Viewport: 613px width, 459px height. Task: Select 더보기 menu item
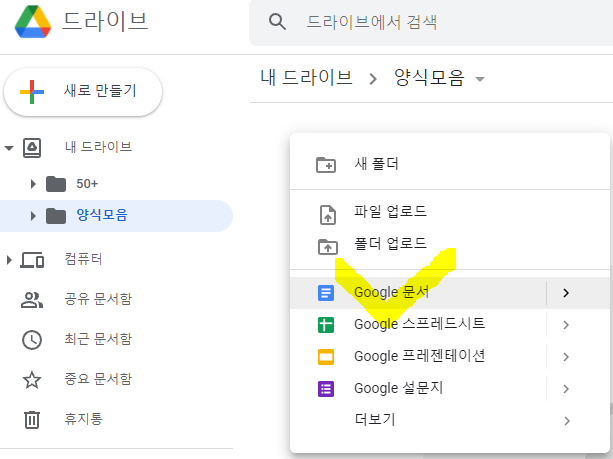[450, 420]
